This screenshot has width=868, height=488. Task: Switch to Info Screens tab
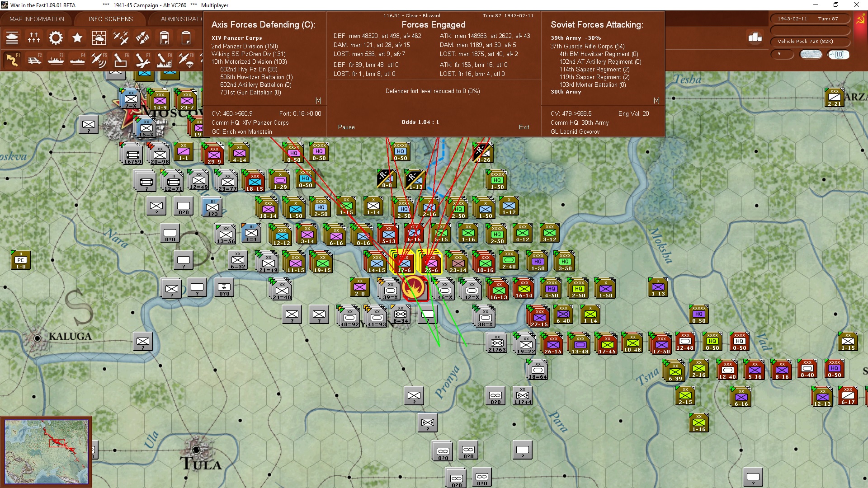pos(111,19)
